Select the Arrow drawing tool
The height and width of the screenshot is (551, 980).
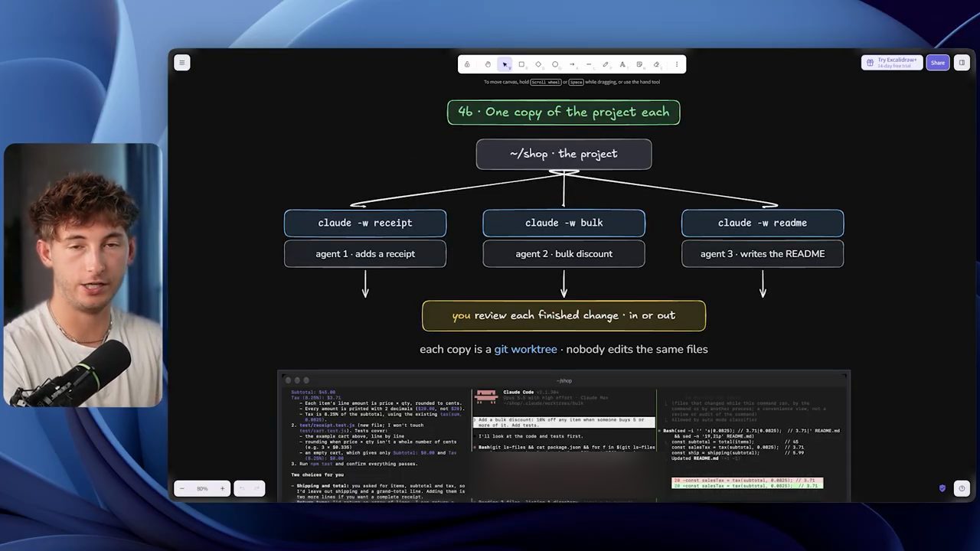click(572, 64)
